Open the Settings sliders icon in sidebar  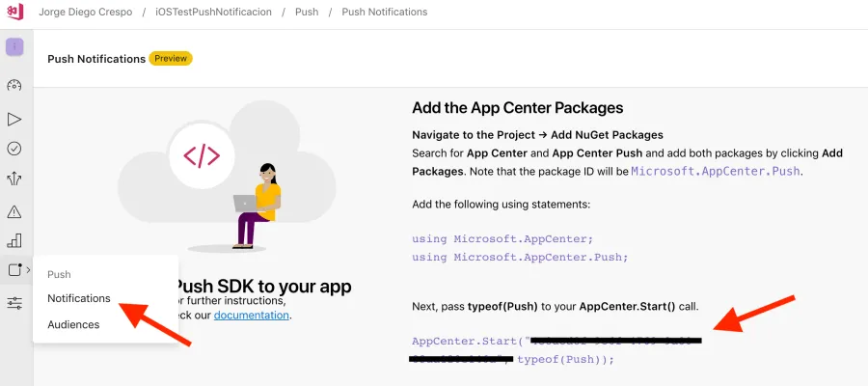point(14,303)
